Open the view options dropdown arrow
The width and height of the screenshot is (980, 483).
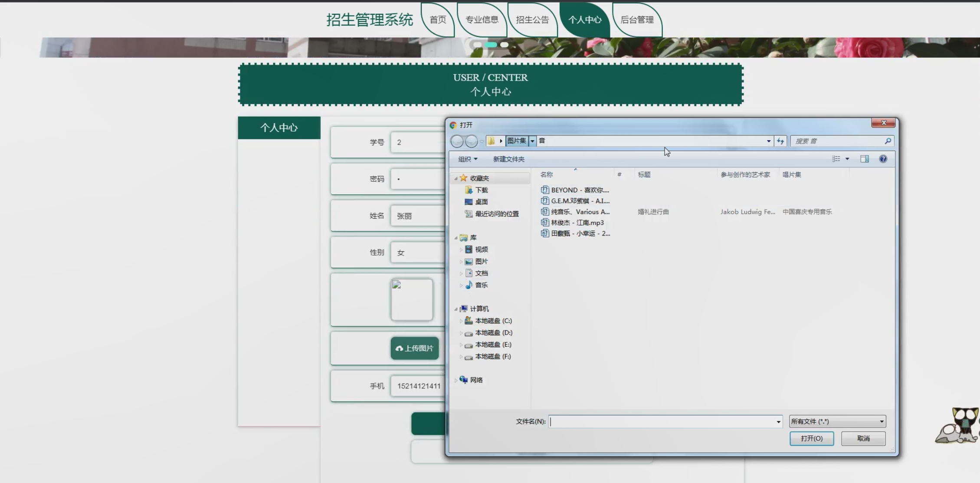tap(847, 159)
